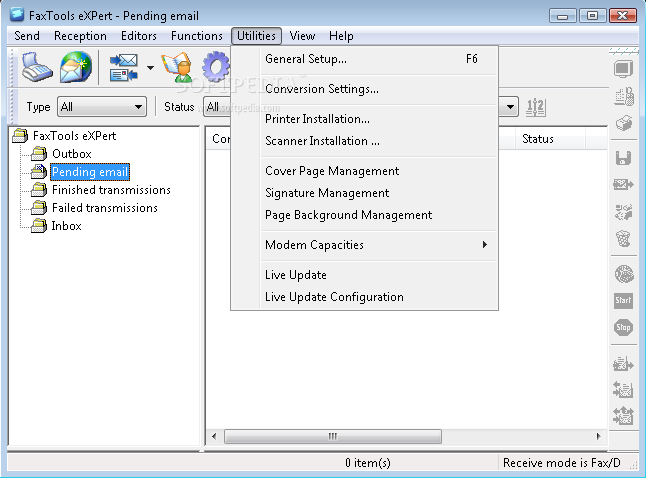Viewport: 646px width, 478px height.
Task: Click the scrollbar right arrow
Action: coord(598,436)
